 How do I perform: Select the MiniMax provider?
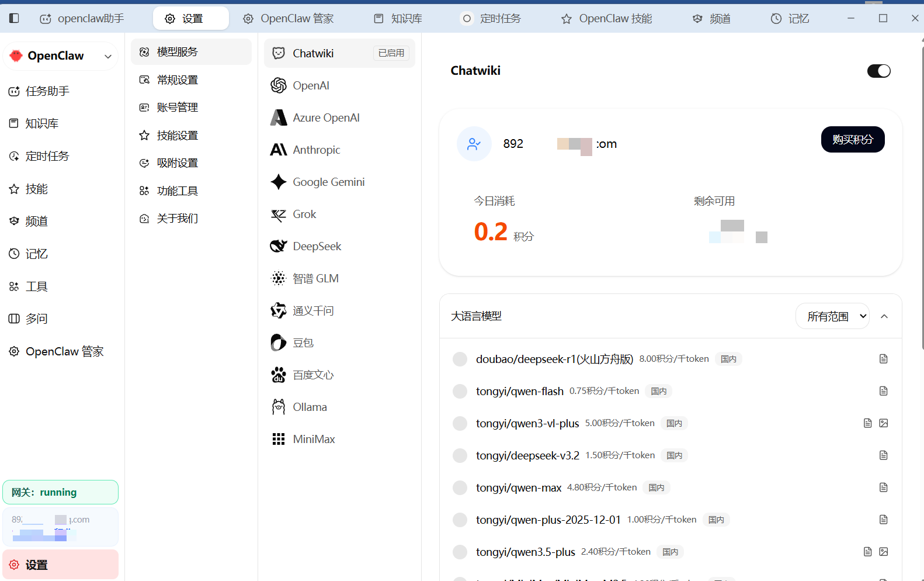(x=339, y=439)
